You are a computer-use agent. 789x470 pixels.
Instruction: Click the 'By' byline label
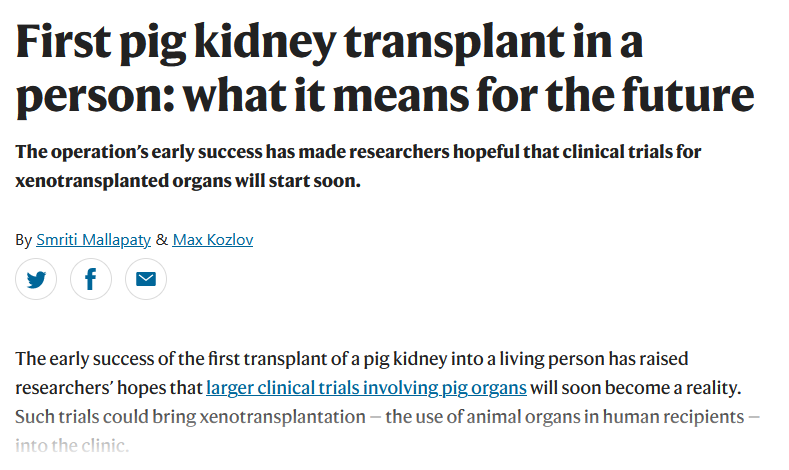coord(23,240)
